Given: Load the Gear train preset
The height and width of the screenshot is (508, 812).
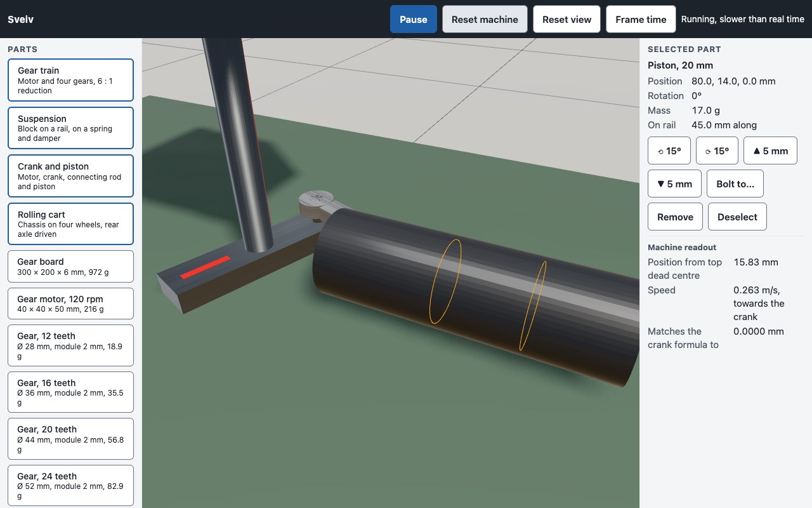Looking at the screenshot, I should point(70,80).
